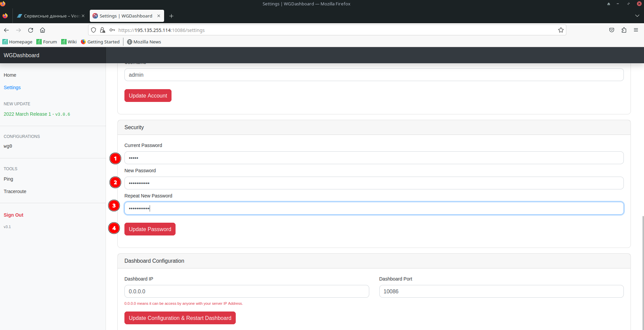Click the Dashboard Port field
This screenshot has width=644, height=330.
coord(501,291)
